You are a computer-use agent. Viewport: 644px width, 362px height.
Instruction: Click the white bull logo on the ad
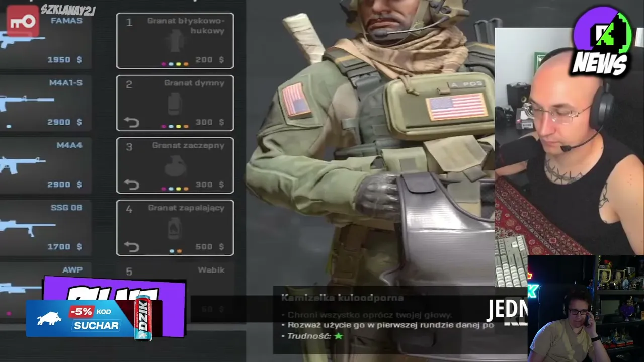point(49,318)
